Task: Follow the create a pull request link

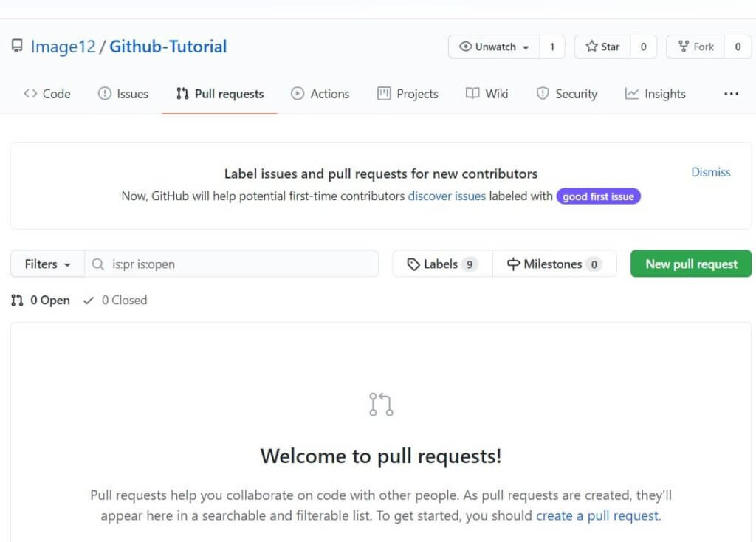Action: click(599, 515)
